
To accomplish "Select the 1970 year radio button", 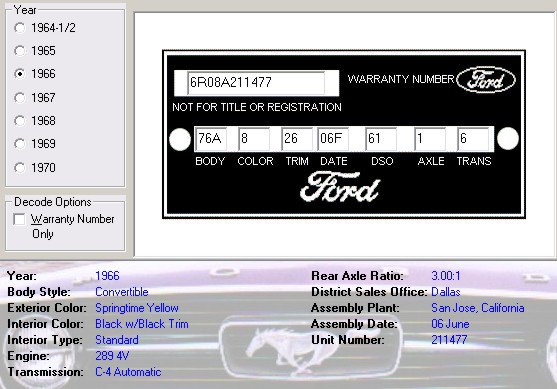I will pyautogui.click(x=20, y=167).
